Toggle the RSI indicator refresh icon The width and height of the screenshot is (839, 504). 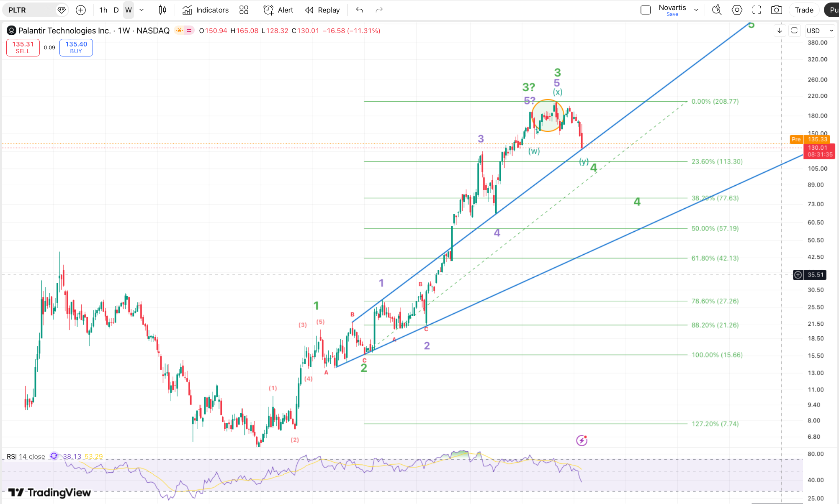pos(54,456)
